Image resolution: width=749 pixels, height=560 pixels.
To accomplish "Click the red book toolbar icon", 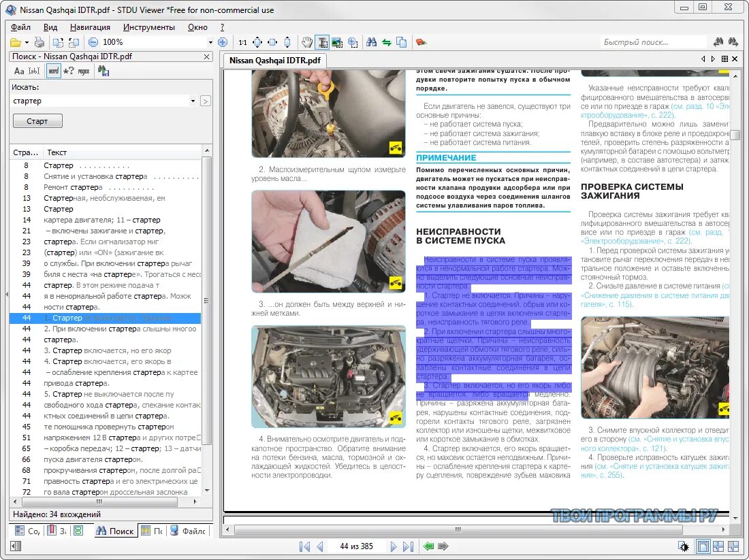I will click(x=421, y=42).
